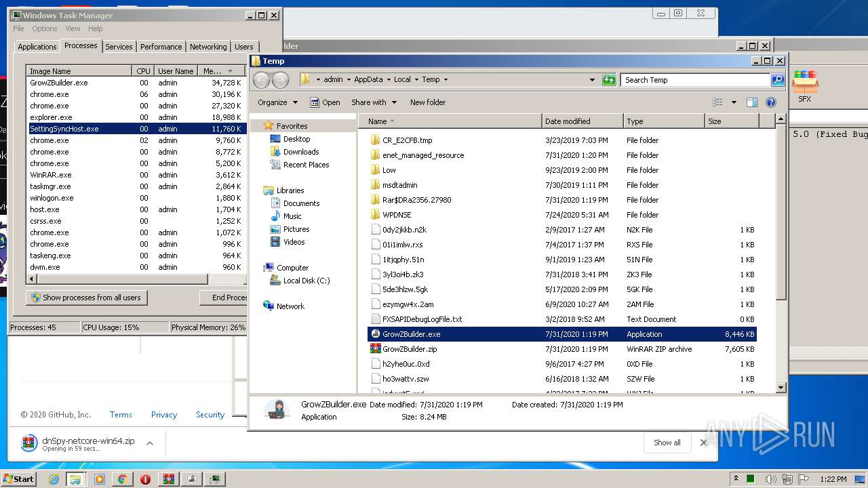Open Task Manager View menu
This screenshot has height=488, width=868.
coord(73,28)
